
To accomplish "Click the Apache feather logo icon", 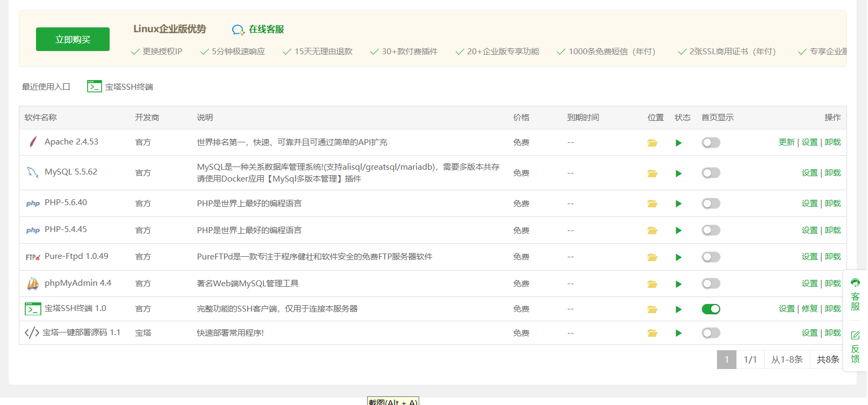I will (x=33, y=142).
